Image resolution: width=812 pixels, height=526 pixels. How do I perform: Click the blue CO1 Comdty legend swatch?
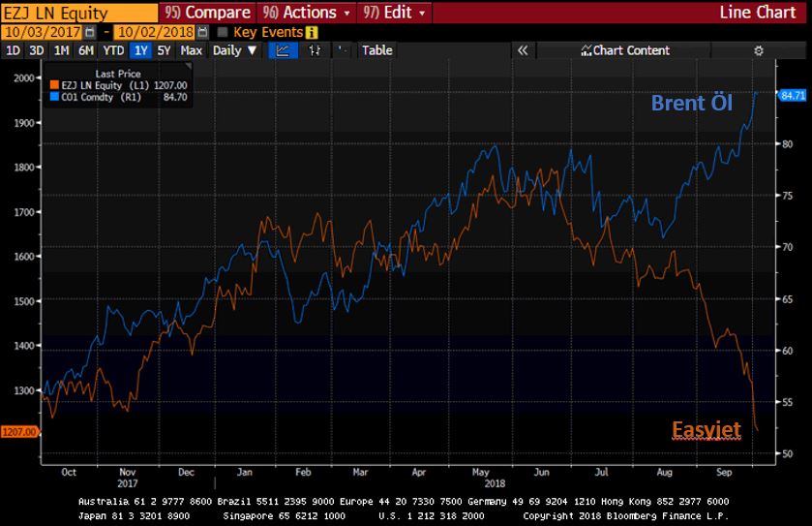click(54, 97)
